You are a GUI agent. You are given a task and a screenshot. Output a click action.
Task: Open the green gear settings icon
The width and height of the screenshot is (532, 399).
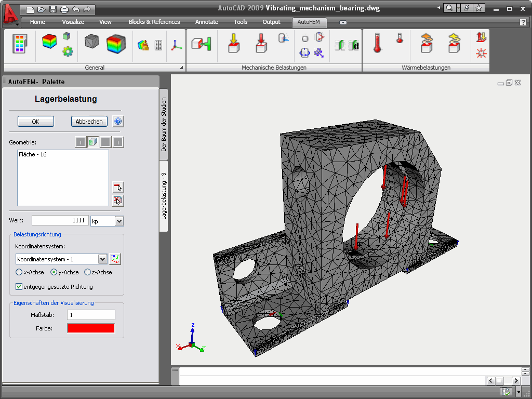coord(68,51)
